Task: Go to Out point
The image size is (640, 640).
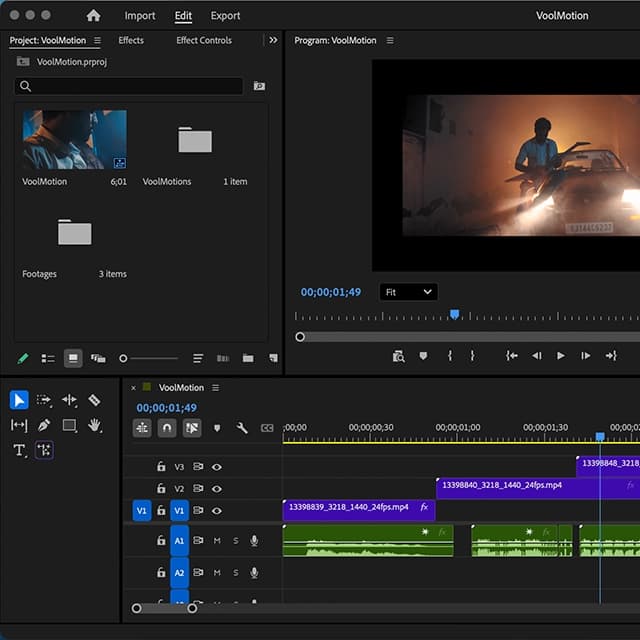Action: click(611, 356)
